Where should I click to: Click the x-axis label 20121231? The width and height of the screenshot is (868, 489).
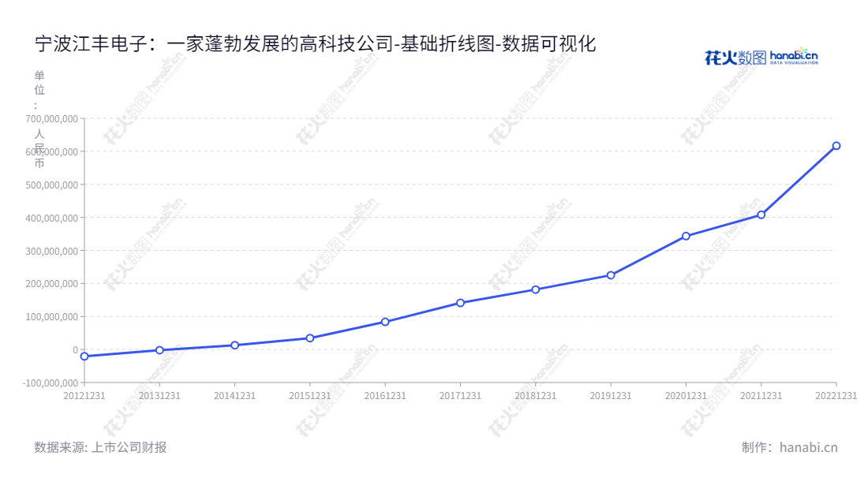pos(84,395)
